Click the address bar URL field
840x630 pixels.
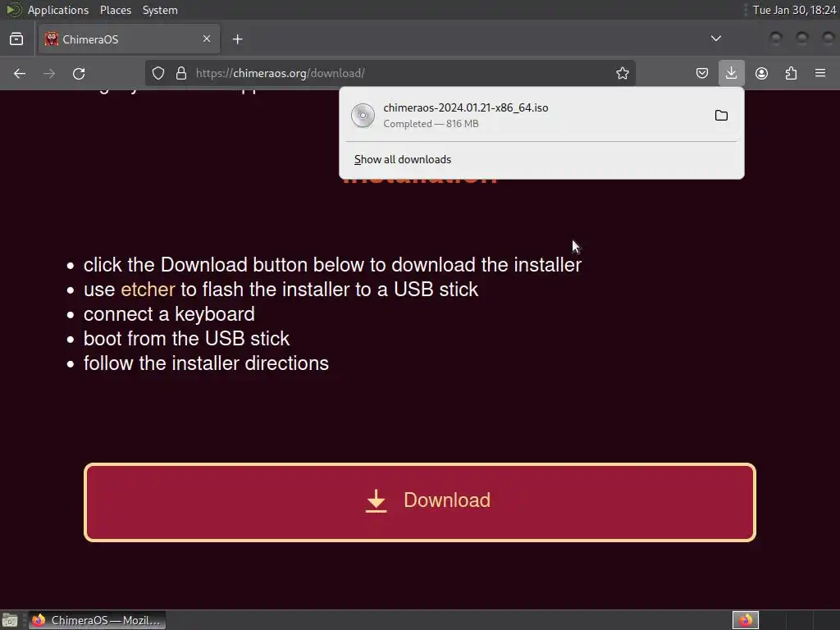[x=390, y=73]
